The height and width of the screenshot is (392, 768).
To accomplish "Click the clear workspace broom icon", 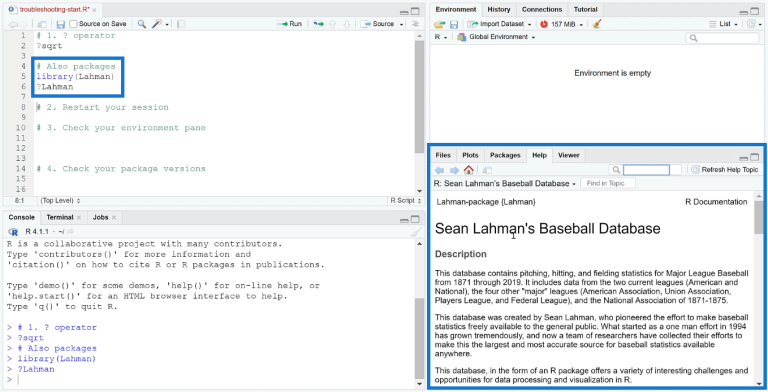I will (x=597, y=24).
